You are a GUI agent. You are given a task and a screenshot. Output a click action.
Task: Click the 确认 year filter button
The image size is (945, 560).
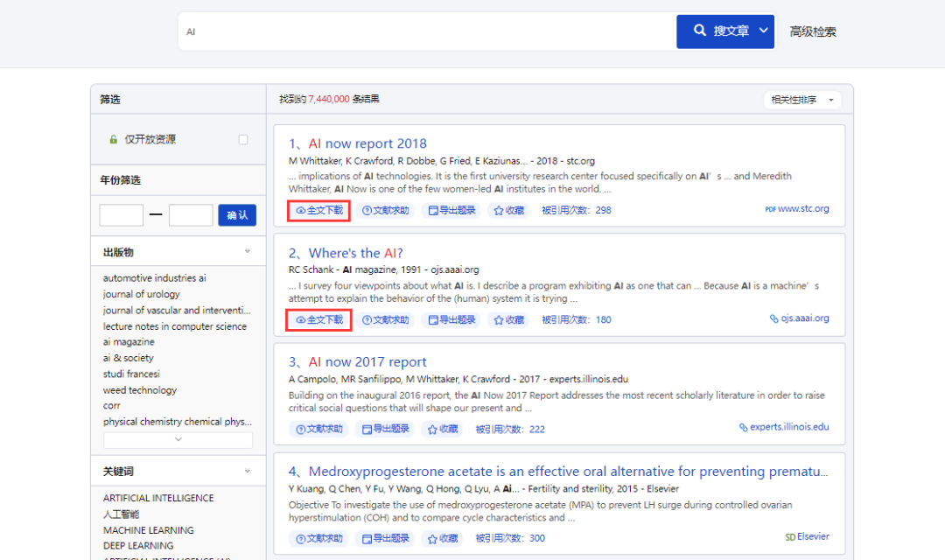(x=237, y=215)
